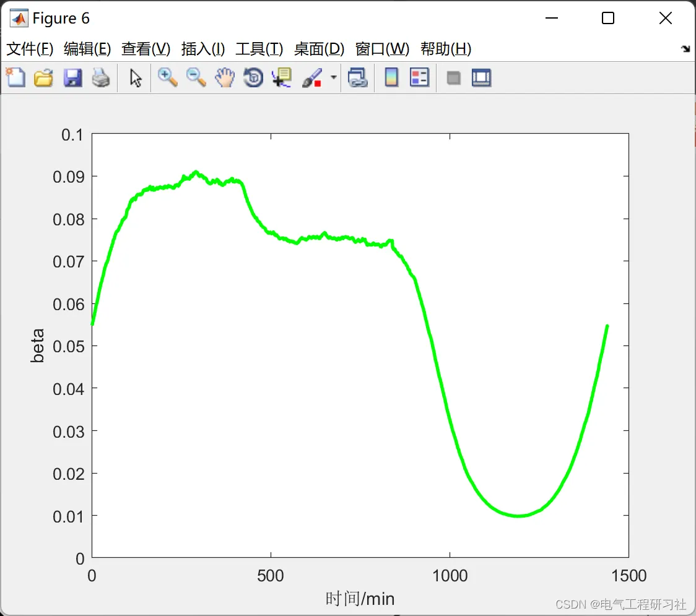Click the Link Plot icon

pos(358,77)
